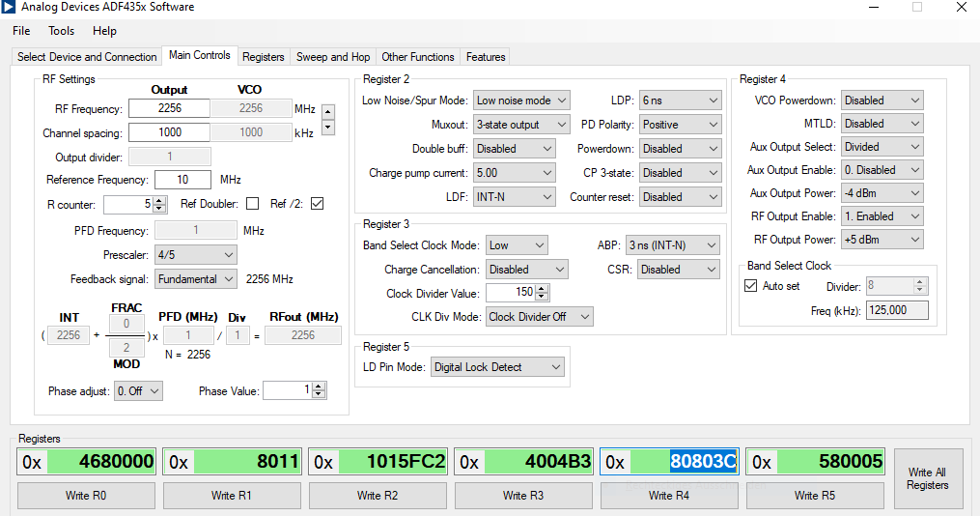Click the R2 register value 1015FC2 field
980x516 pixels.
click(393, 462)
